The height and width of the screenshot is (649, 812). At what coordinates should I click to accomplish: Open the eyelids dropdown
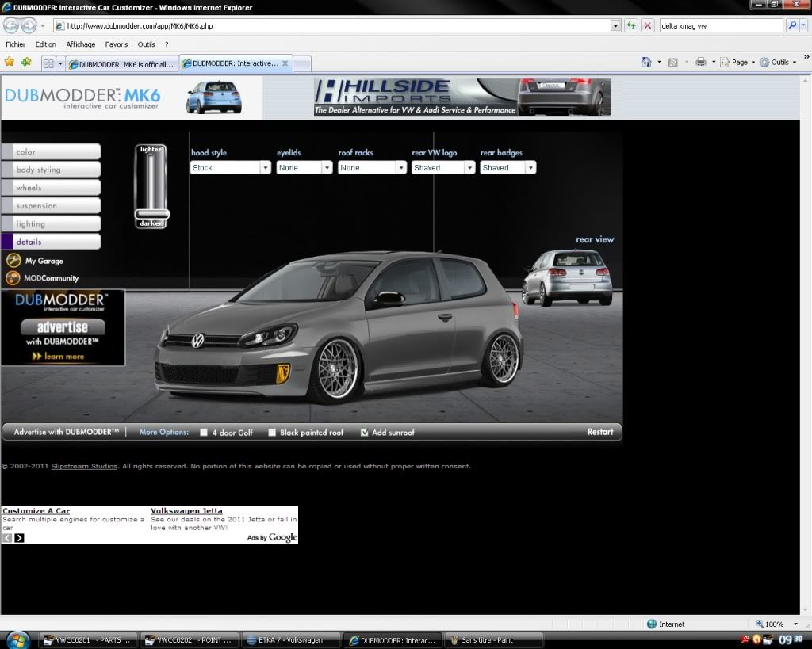pyautogui.click(x=304, y=168)
